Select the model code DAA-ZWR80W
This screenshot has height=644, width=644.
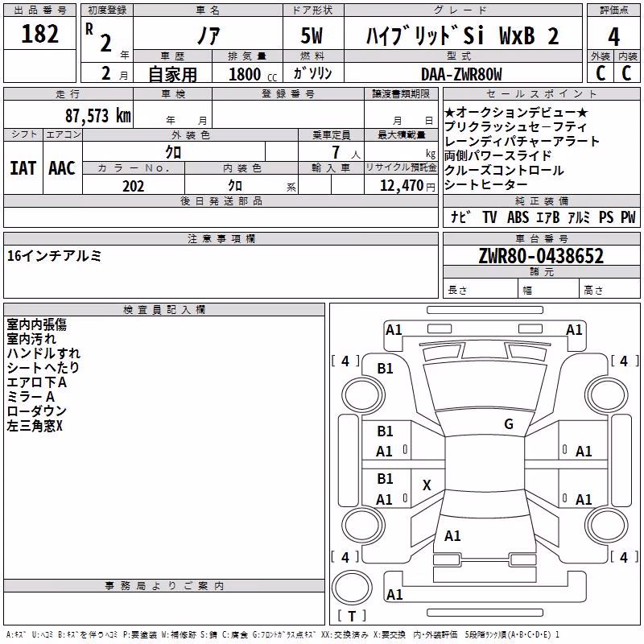pos(461,74)
